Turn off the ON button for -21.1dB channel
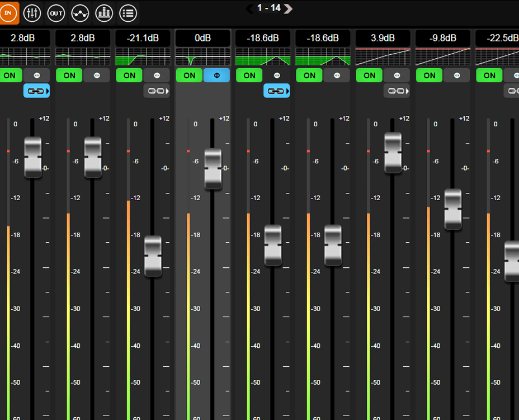Screen dimensions: 519x420 tap(129, 75)
